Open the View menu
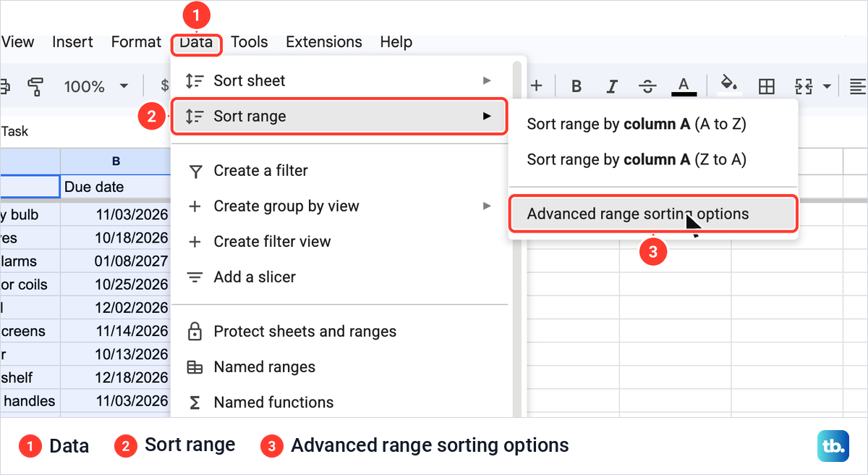Viewport: 868px width, 475px height. tap(17, 42)
